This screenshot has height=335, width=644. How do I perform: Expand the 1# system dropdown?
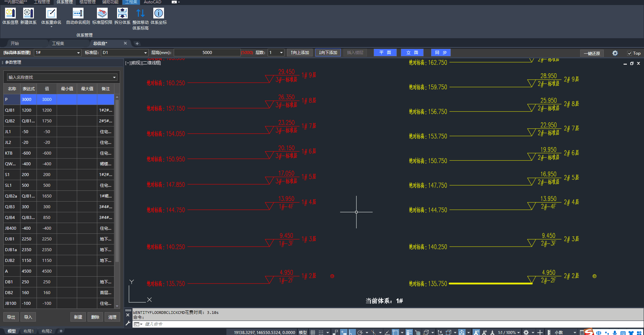(78, 53)
